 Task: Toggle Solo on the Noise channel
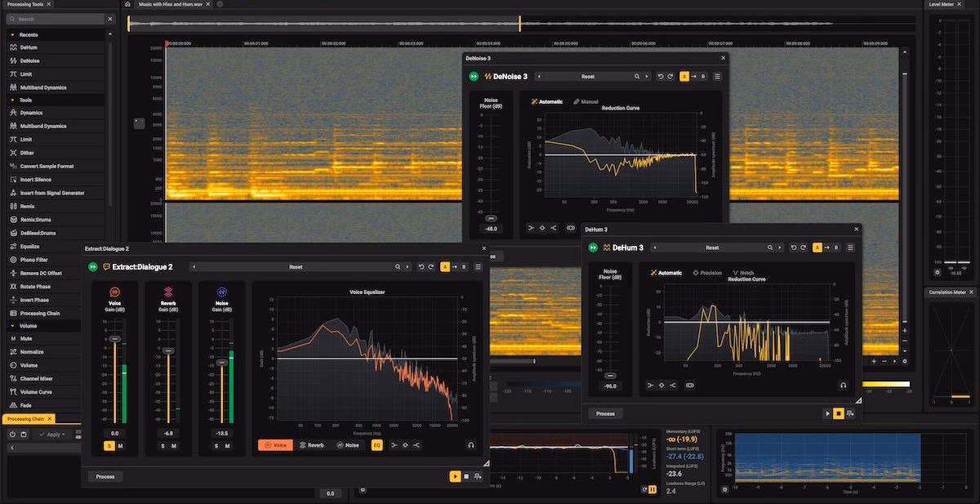[216, 445]
